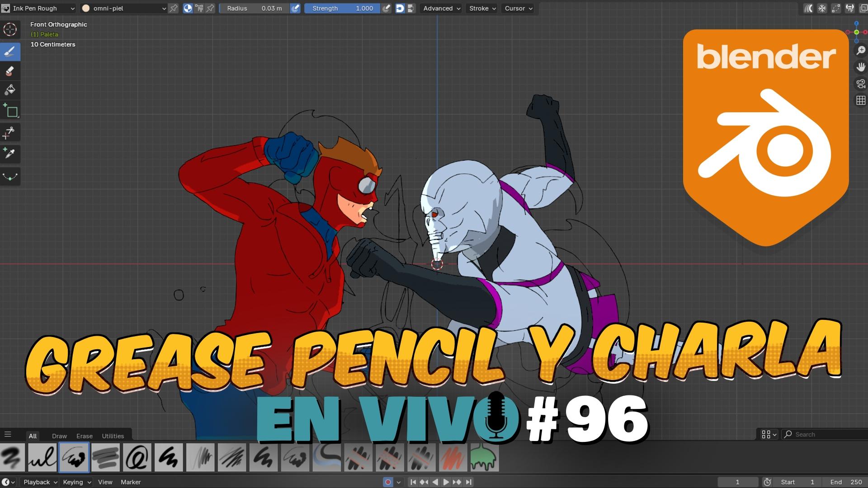Click the vertex color attribute icon
Screen dimensions: 868x488
click(199, 8)
